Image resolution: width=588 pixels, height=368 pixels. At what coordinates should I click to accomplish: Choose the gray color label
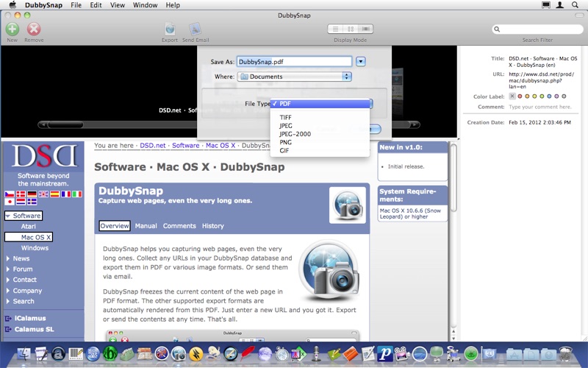(x=564, y=96)
